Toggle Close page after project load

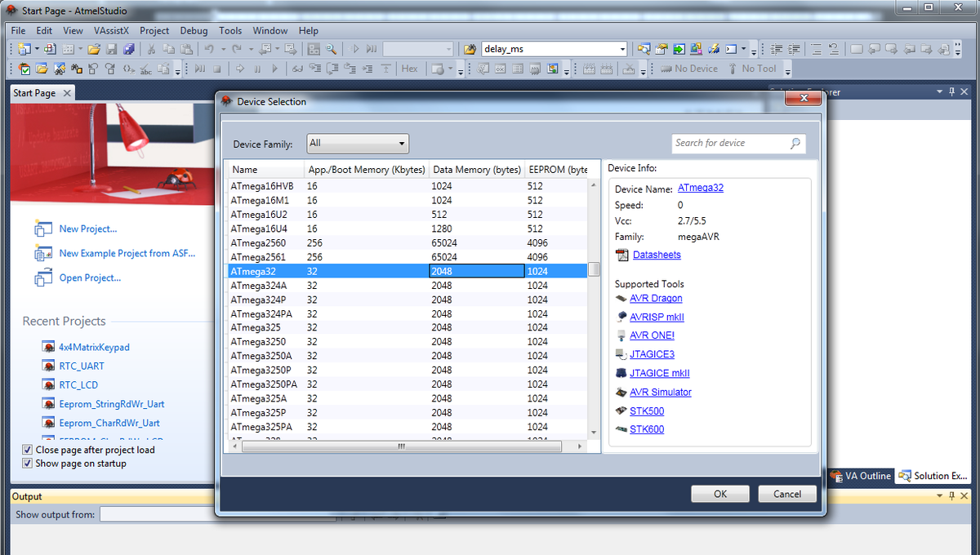click(28, 450)
